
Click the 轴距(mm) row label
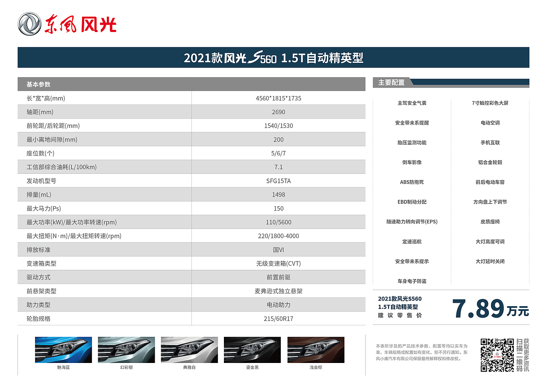click(x=40, y=112)
